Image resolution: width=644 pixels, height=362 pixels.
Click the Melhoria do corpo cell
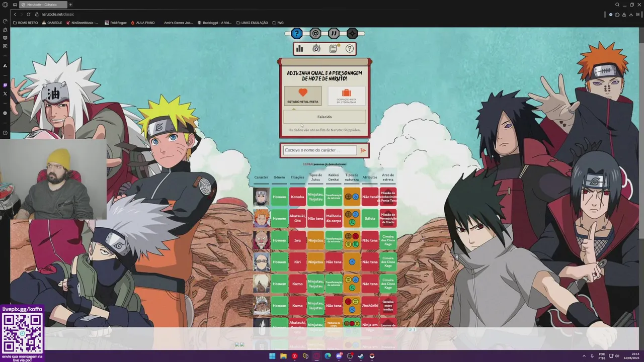tap(334, 218)
